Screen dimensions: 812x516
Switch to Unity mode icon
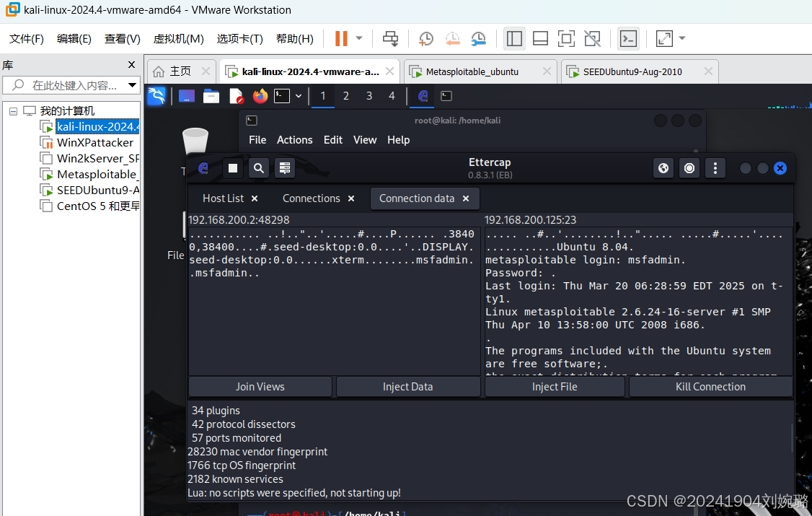pyautogui.click(x=592, y=38)
